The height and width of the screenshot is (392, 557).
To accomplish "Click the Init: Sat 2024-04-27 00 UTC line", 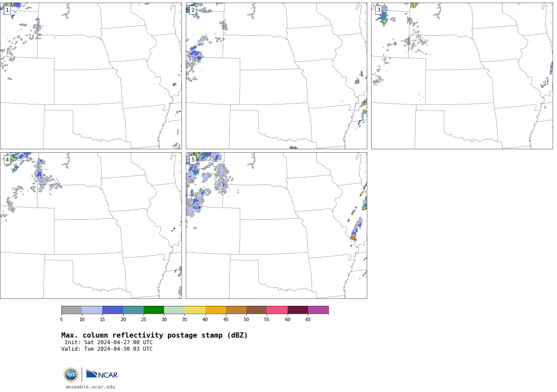I will pyautogui.click(x=109, y=342).
